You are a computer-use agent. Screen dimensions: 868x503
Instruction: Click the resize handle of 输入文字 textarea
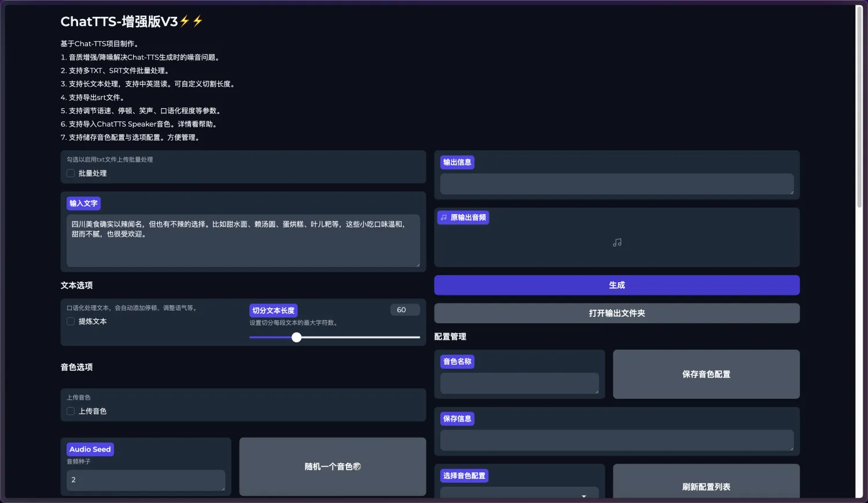point(417,264)
